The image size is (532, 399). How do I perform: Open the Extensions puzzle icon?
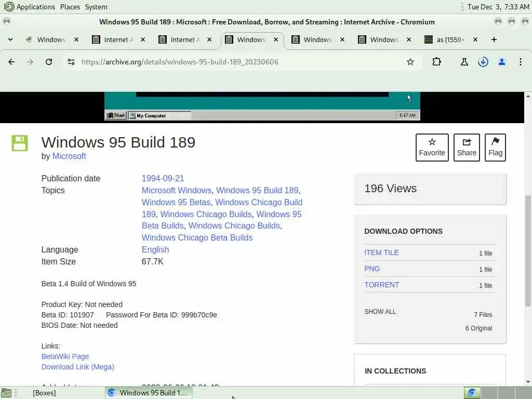pos(436,62)
